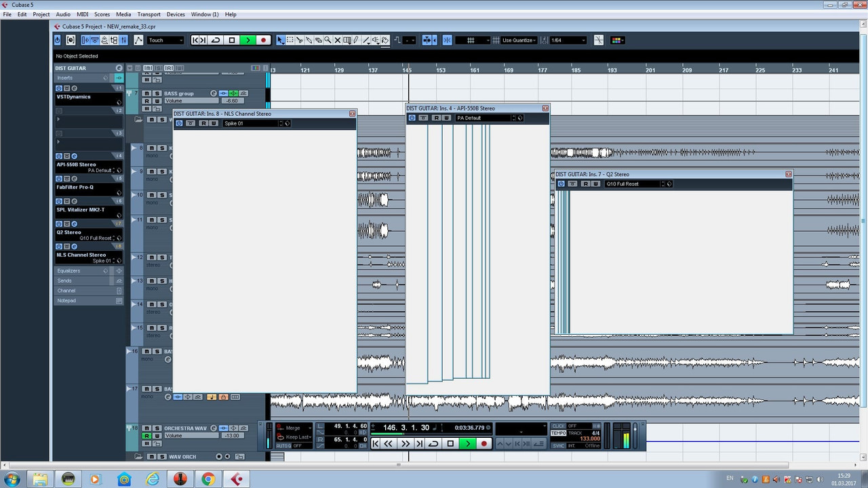
Task: Select the Time Warp tool
Action: pyautogui.click(x=347, y=40)
